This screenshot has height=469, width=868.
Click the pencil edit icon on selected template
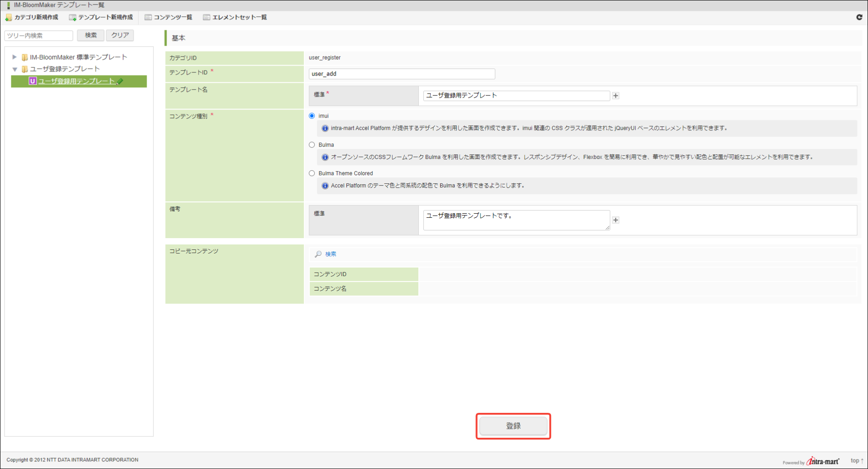[x=120, y=81]
